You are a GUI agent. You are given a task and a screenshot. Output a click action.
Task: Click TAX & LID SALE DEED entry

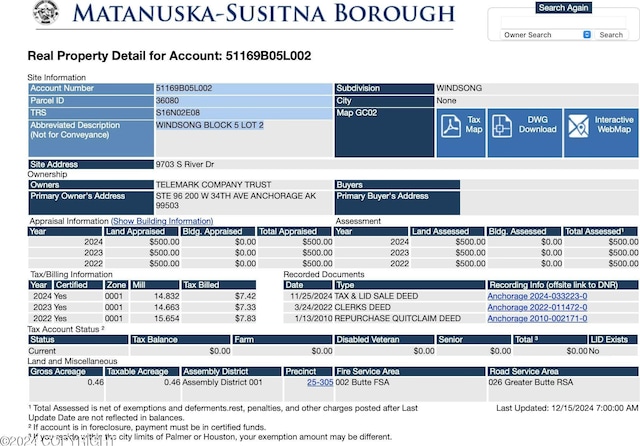point(376,296)
